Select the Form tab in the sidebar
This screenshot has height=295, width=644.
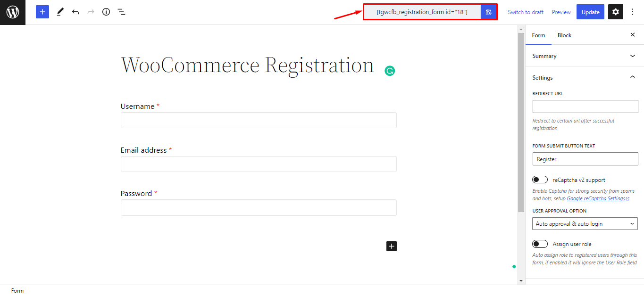[538, 35]
